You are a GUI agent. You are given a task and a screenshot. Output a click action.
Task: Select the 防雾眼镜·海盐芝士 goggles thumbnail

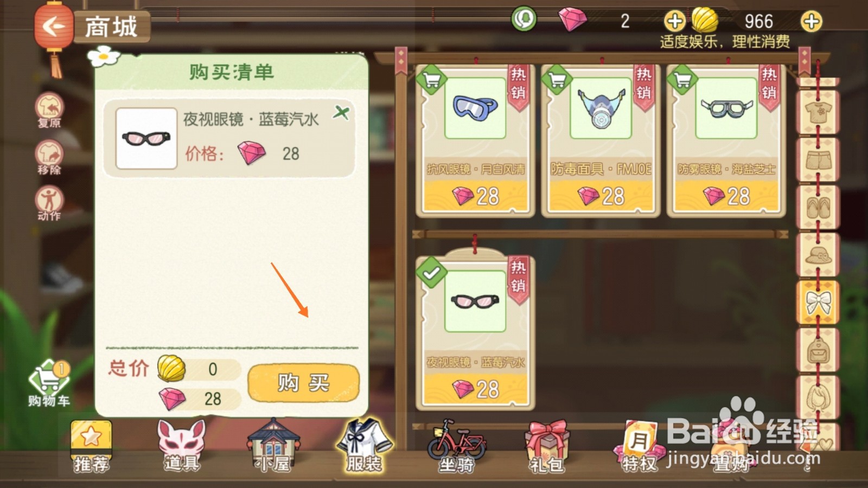pyautogui.click(x=726, y=108)
